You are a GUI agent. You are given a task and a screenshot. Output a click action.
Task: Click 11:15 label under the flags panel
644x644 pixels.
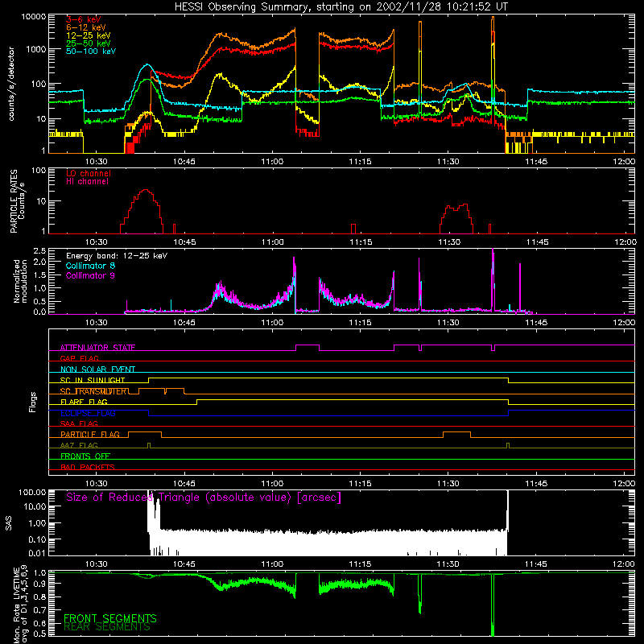tap(360, 484)
